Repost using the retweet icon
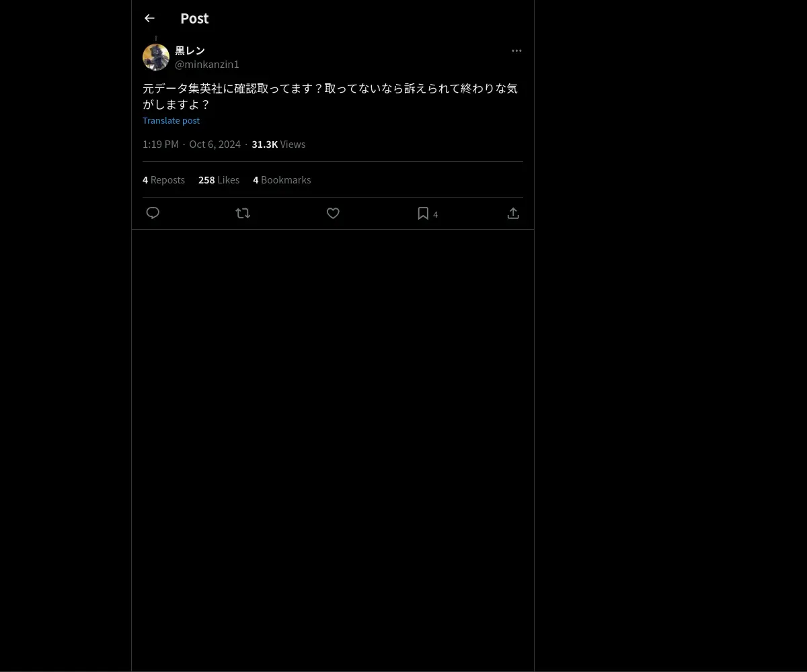The width and height of the screenshot is (807, 672). pyautogui.click(x=243, y=213)
